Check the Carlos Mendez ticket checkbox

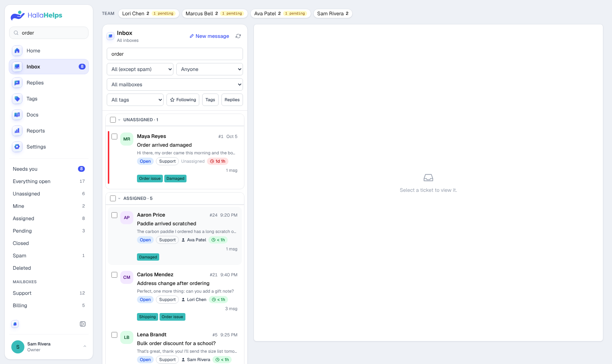(114, 275)
